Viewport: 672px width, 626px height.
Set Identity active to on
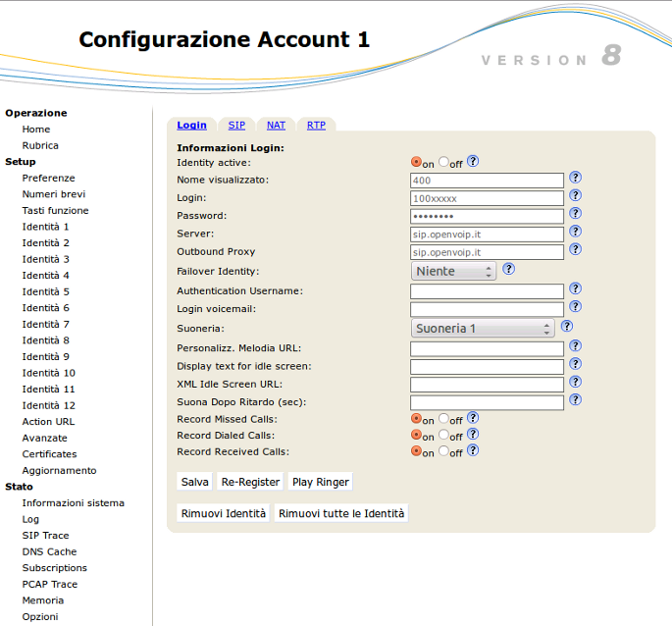pos(416,162)
